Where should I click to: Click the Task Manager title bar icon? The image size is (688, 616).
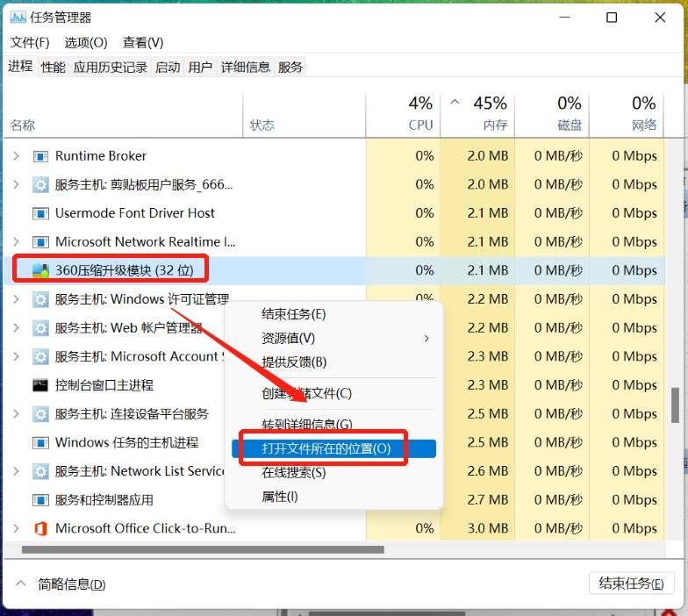(18, 18)
